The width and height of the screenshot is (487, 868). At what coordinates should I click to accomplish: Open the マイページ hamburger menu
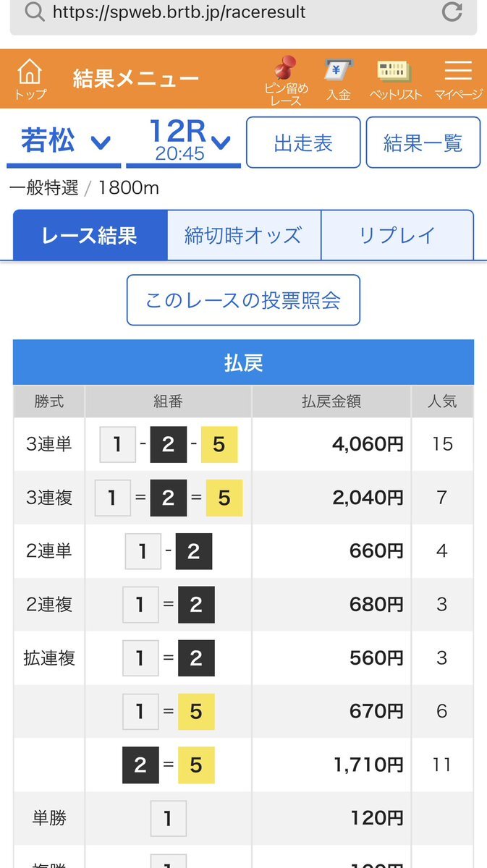(x=458, y=80)
